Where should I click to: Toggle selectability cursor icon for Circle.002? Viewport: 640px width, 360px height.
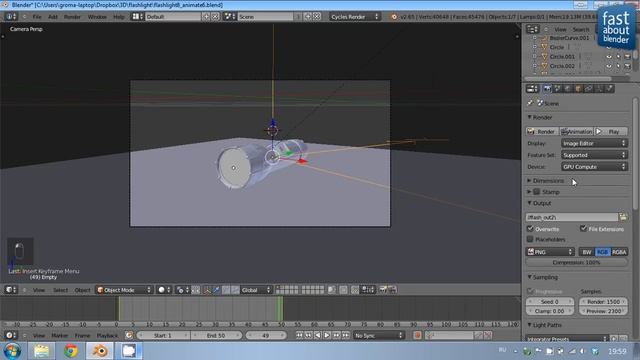click(x=618, y=66)
